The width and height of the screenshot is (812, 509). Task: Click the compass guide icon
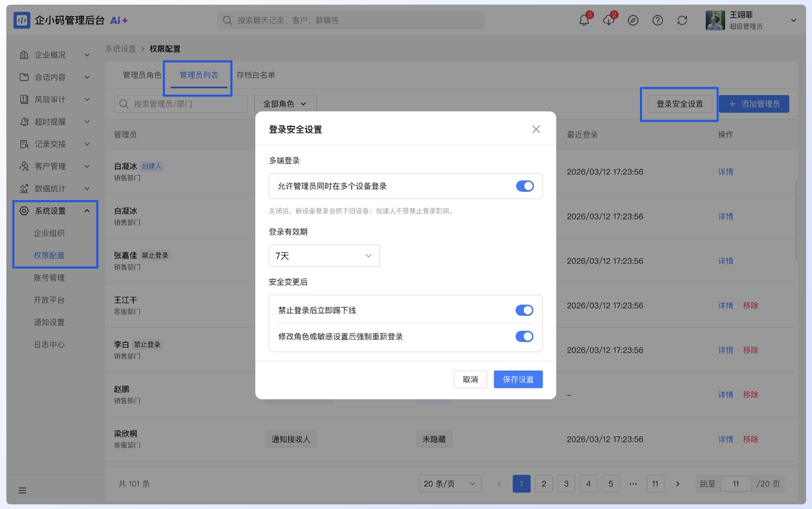[x=633, y=21]
